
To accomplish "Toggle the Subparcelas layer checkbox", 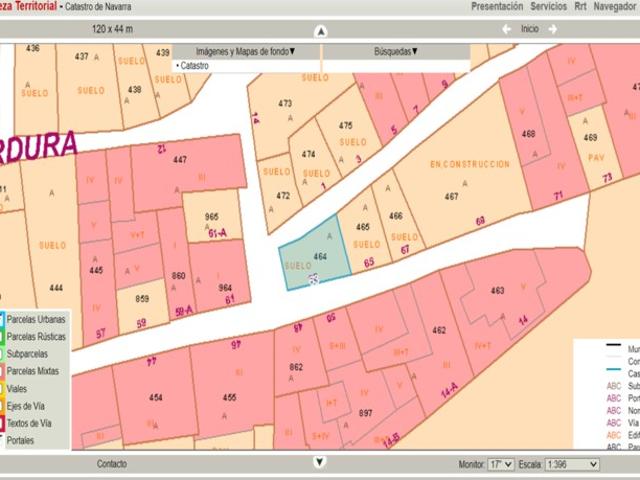I will pos(3,354).
